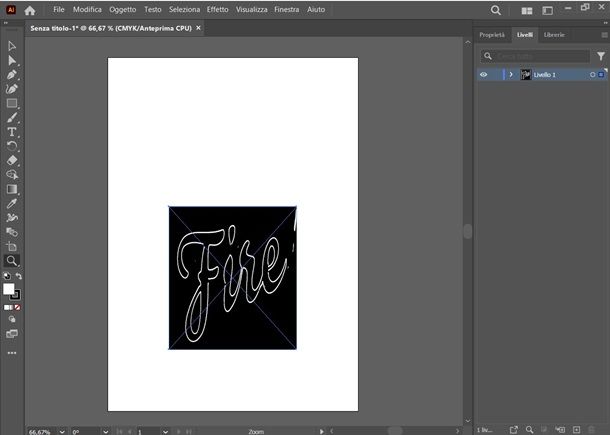Select the Gradient tool

pos(12,189)
